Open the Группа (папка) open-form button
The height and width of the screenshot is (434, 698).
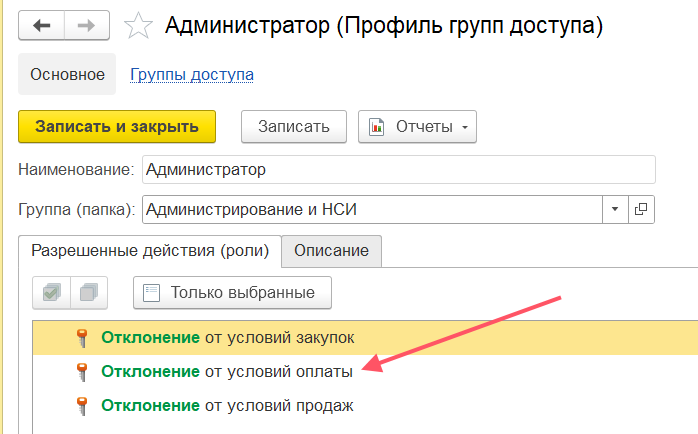tap(641, 209)
